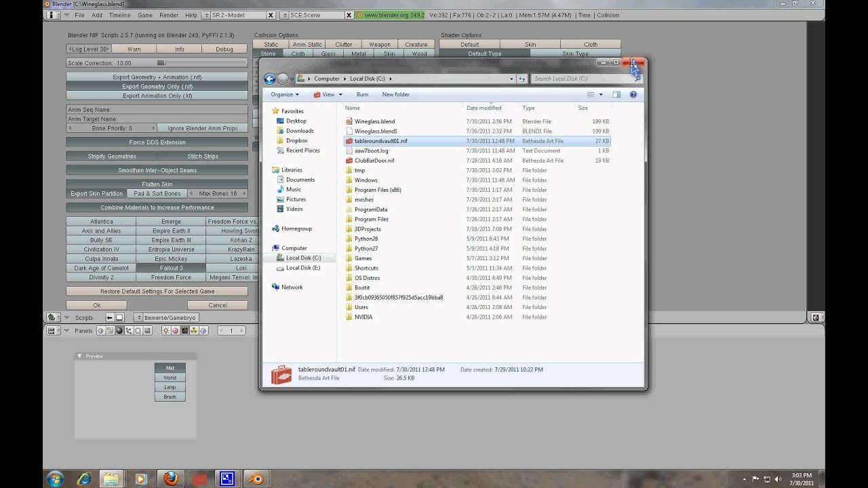Image resolution: width=868 pixels, height=488 pixels.
Task: Open Internet Explorer from the taskbar
Action: pyautogui.click(x=84, y=479)
